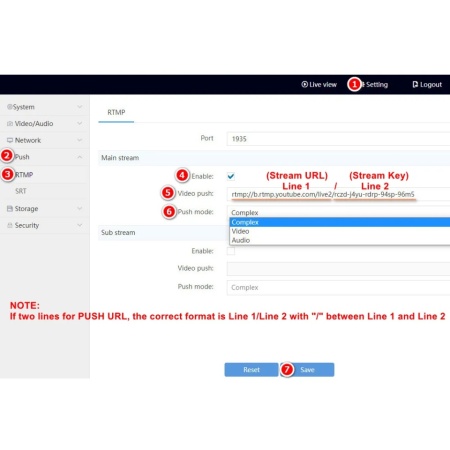The image size is (450, 450).
Task: Click the Logout icon in header
Action: [415, 84]
